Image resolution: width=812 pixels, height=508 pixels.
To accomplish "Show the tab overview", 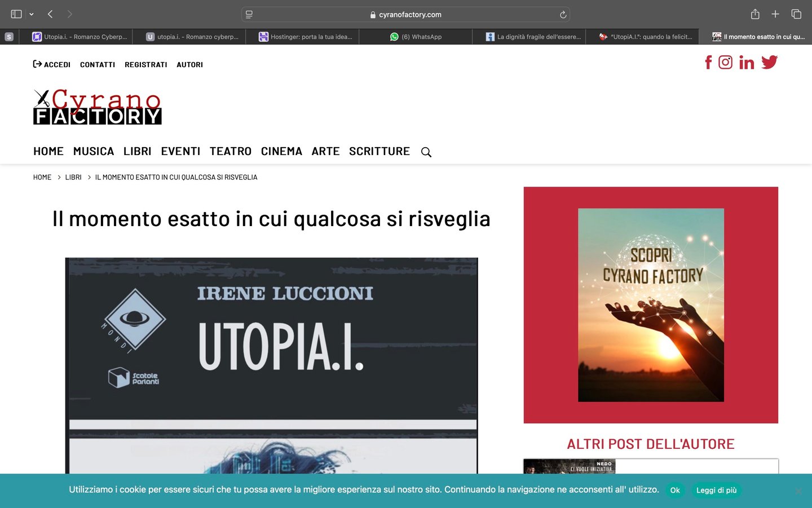I will click(796, 14).
